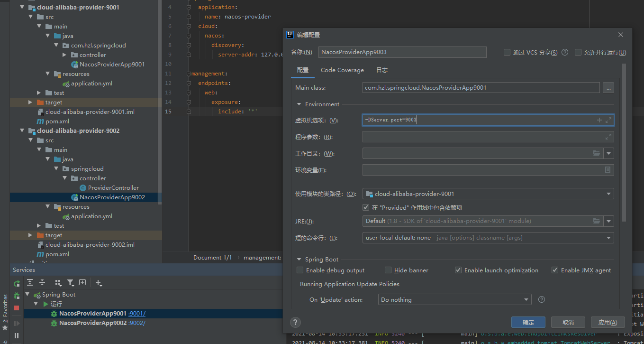
Task: Toggle include dependencies with Provided scope
Action: pos(366,207)
